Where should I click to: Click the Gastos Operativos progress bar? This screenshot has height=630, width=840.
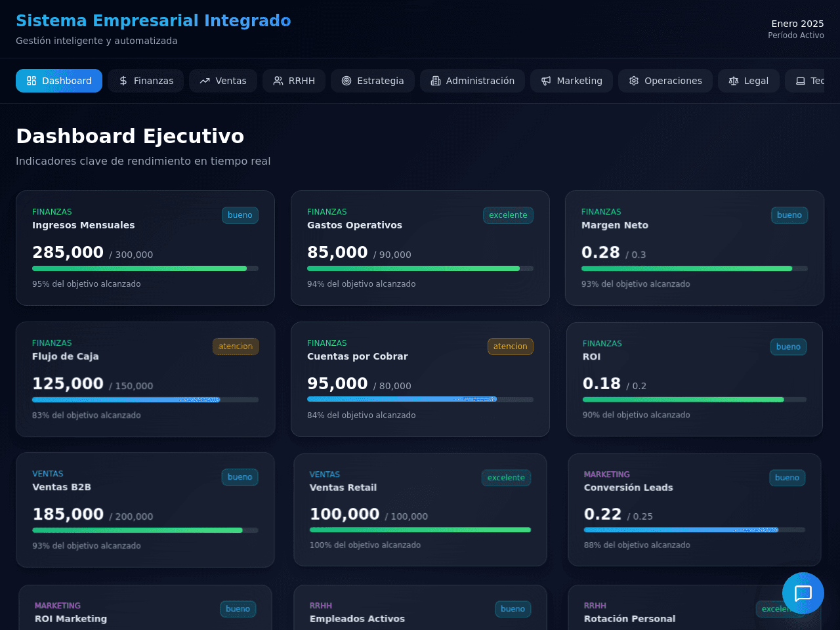(x=420, y=268)
